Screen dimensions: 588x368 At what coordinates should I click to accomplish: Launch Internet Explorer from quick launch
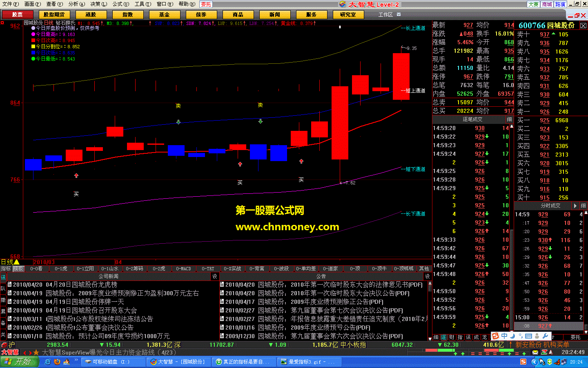tap(47, 362)
